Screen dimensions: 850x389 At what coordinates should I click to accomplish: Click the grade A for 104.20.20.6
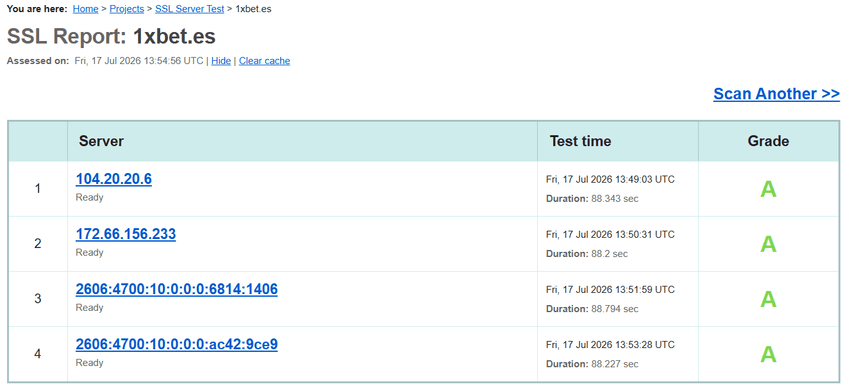tap(768, 189)
